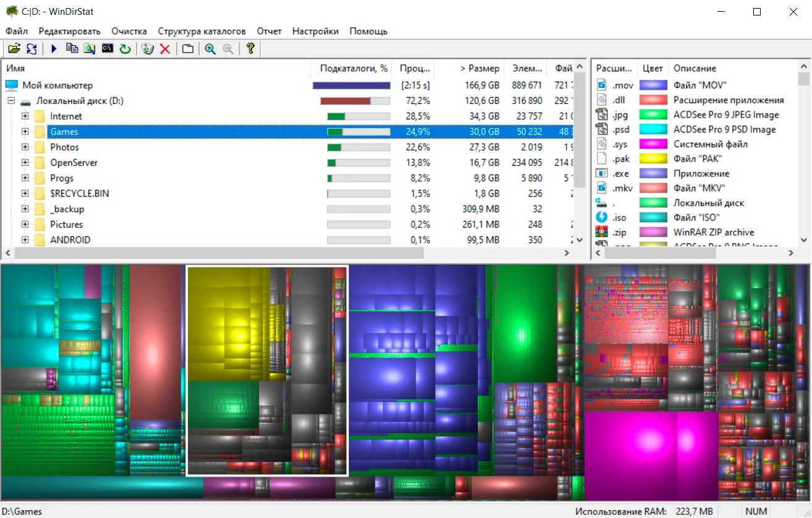The image size is (812, 518).
Task: Click the green Refresh Selected arrow icon
Action: click(125, 48)
